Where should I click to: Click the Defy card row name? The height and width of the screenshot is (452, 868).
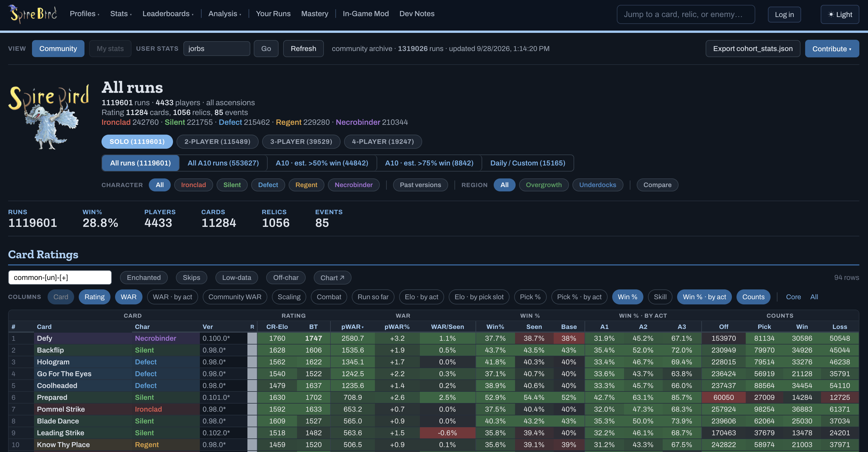pos(44,338)
